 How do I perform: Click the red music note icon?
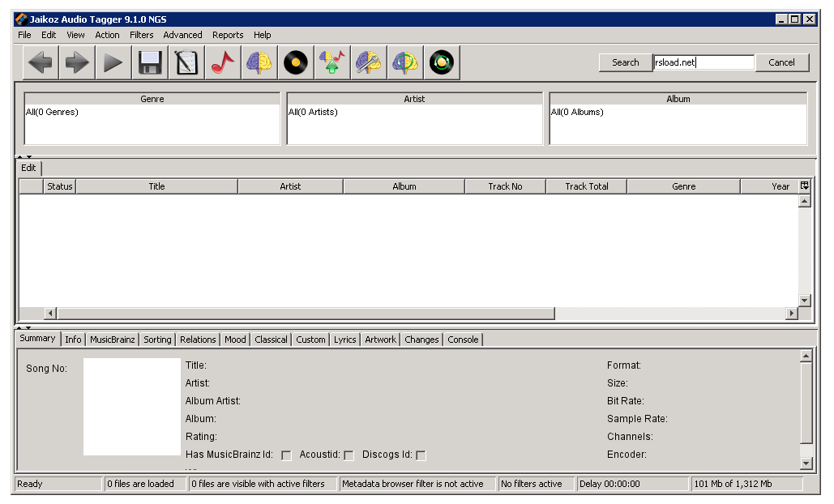pos(223,62)
